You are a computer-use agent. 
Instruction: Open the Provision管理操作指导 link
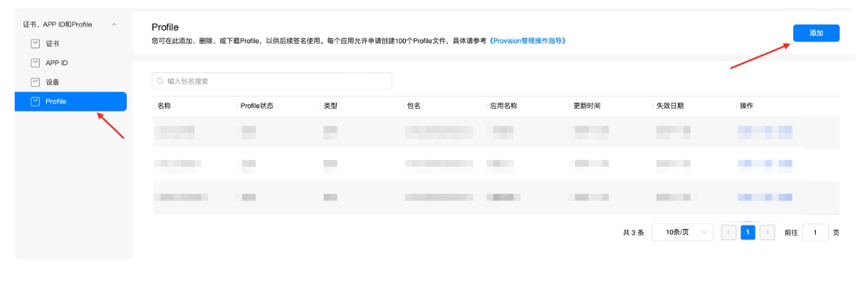pyautogui.click(x=528, y=41)
